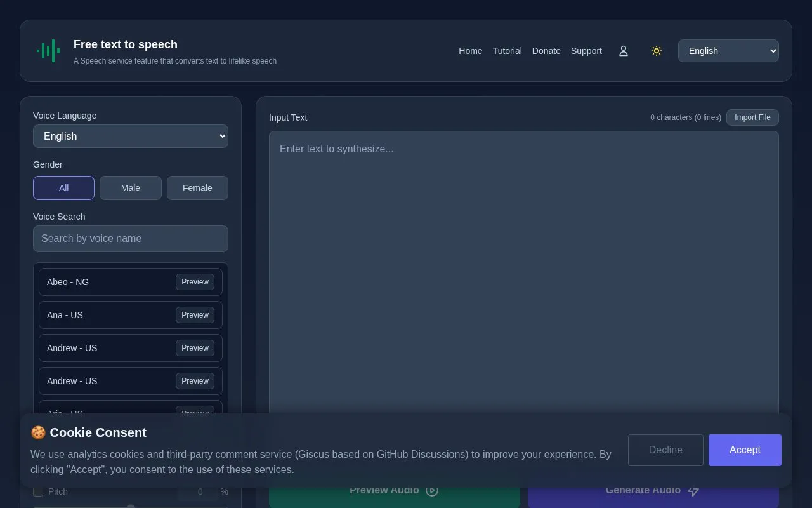Screen dimensions: 812x508
Task: Filter voices by Male gender
Action: click(x=131, y=188)
